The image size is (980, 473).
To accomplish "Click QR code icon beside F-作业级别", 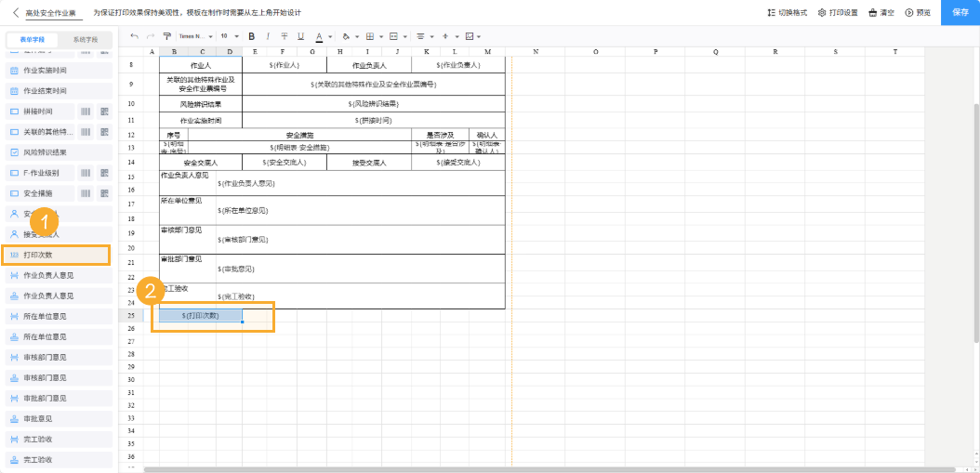I will pyautogui.click(x=104, y=173).
